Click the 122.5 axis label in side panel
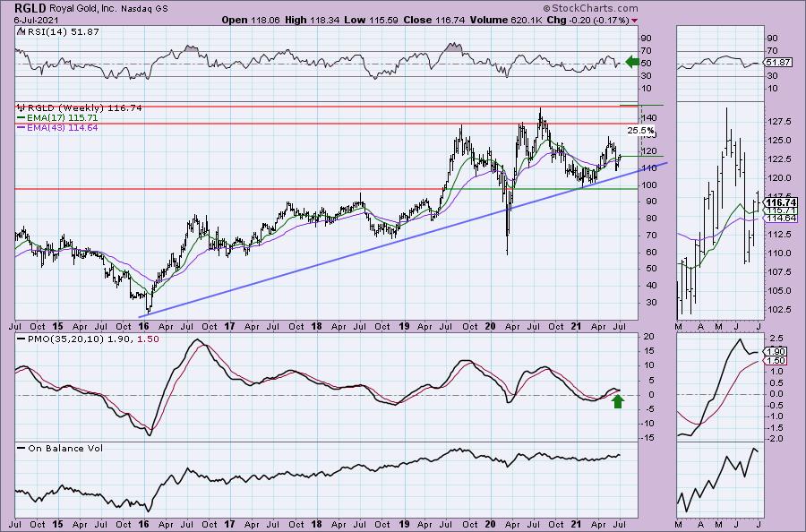 pos(780,159)
